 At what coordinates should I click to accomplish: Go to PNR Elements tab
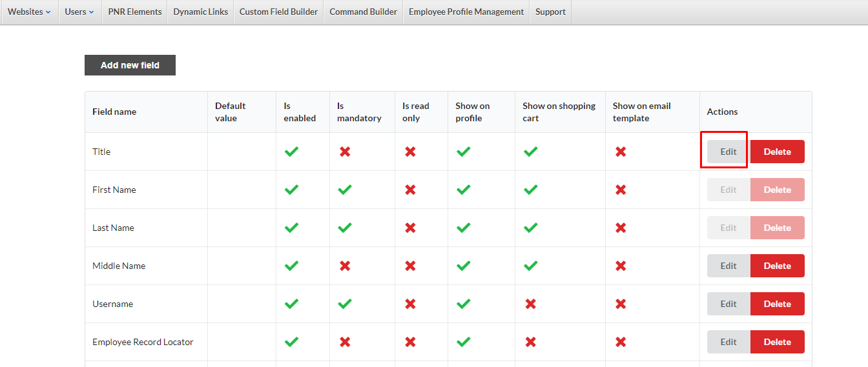pyautogui.click(x=135, y=12)
